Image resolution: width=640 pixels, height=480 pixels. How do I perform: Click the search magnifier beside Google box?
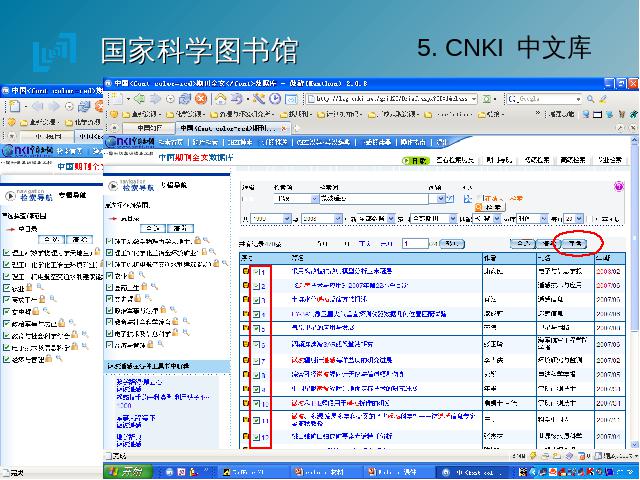pyautogui.click(x=590, y=99)
